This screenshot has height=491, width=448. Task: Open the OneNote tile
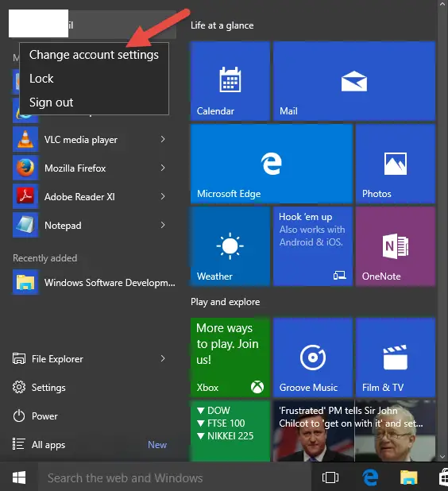coord(396,246)
